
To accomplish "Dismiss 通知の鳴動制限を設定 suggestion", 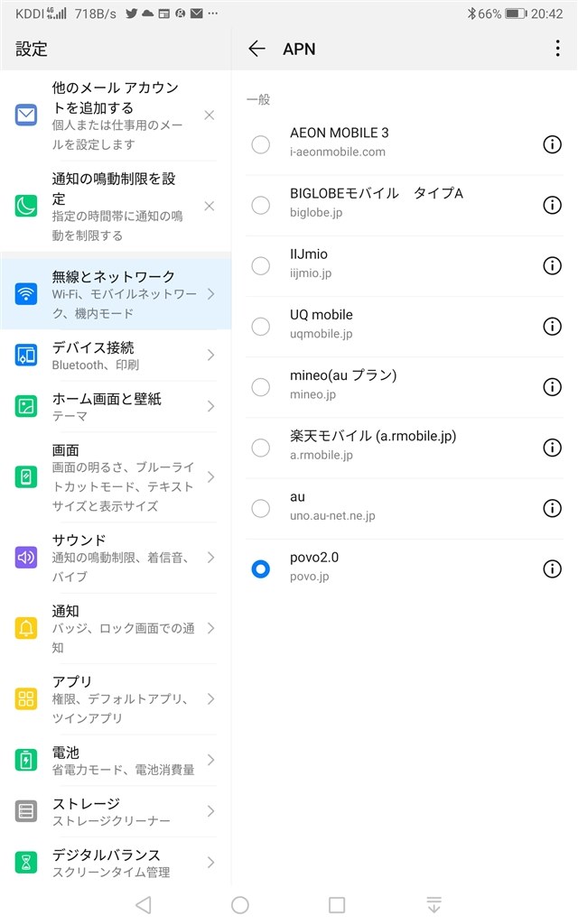I will coord(209,206).
